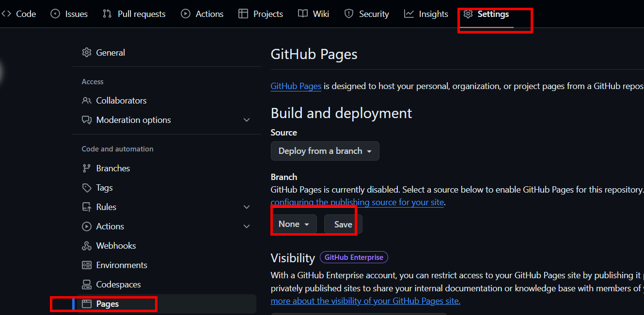Click the Environments server icon
Screen dimensions: 644x315
pyautogui.click(x=87, y=265)
